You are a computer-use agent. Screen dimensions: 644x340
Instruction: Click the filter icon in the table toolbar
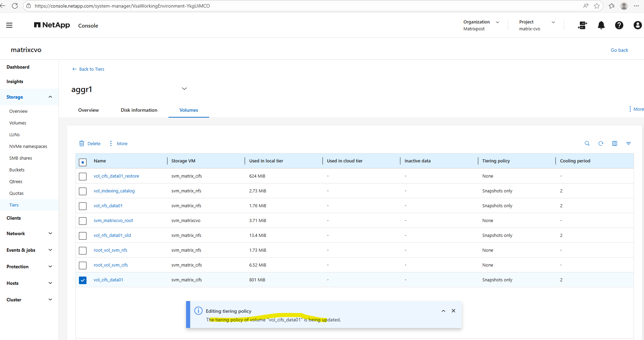[x=628, y=143]
